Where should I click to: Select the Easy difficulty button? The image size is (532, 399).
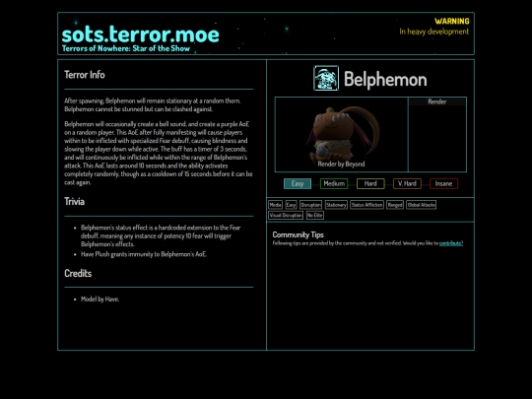pos(298,183)
